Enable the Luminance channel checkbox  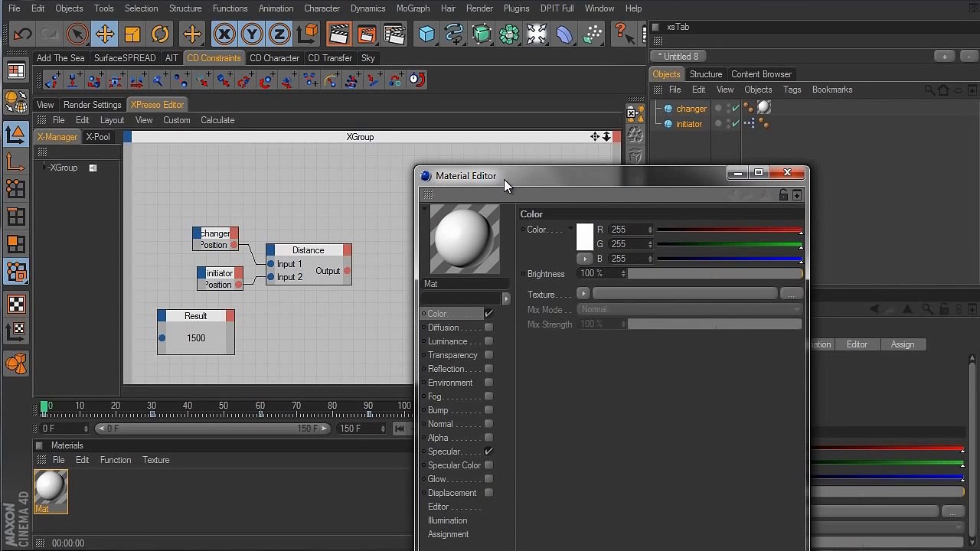[x=488, y=341]
